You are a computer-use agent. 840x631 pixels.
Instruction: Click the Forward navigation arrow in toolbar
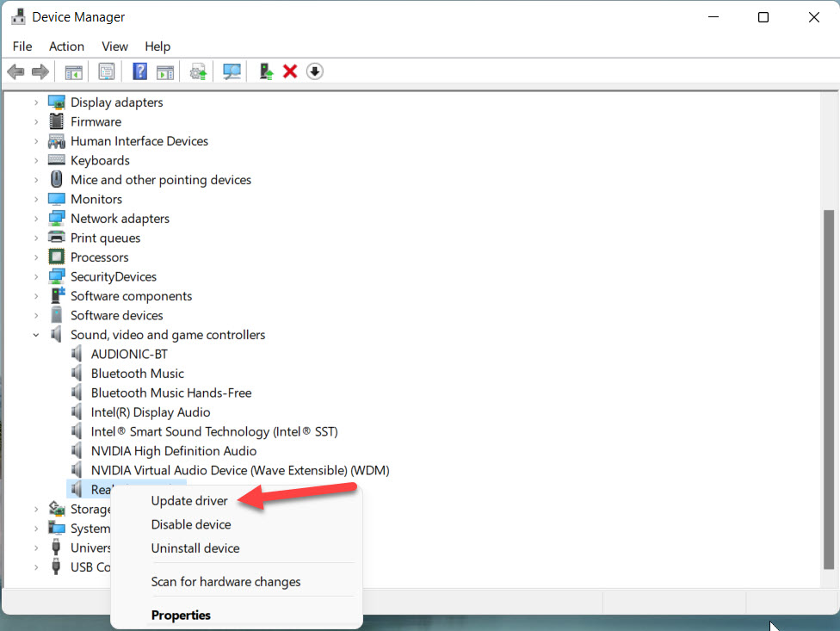click(40, 71)
